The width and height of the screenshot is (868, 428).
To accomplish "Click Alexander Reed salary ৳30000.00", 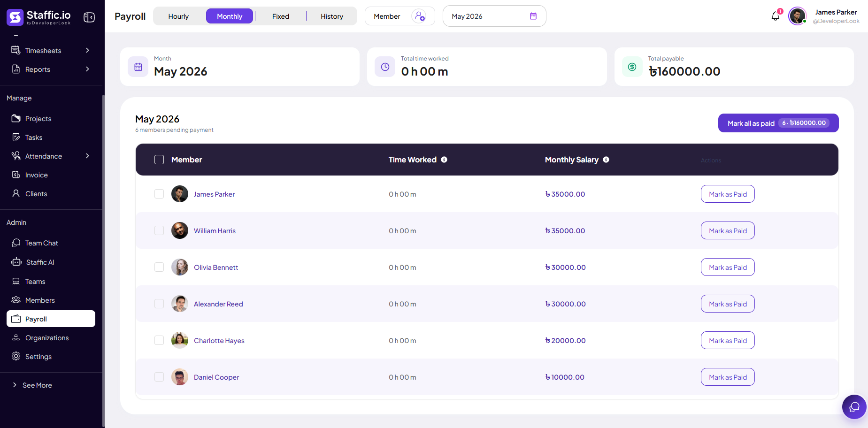I will (565, 304).
